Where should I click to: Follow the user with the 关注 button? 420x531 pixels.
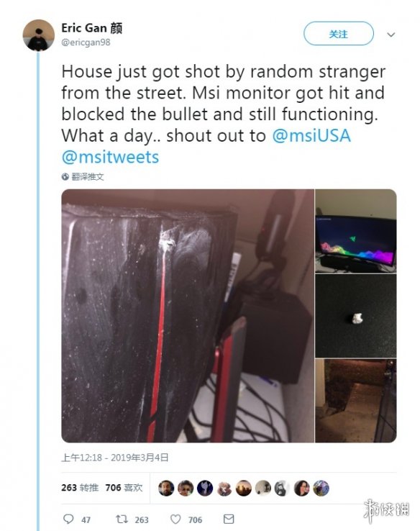339,34
